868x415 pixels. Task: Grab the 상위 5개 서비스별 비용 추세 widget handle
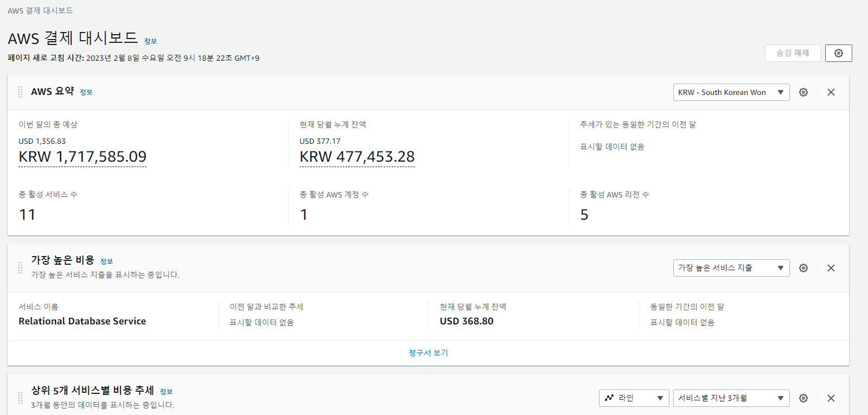(x=20, y=398)
